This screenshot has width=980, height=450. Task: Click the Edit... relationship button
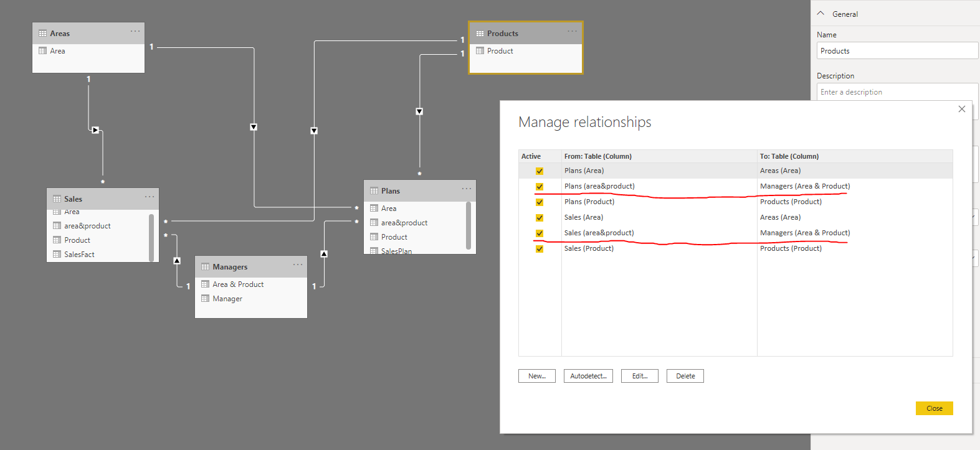pos(640,376)
